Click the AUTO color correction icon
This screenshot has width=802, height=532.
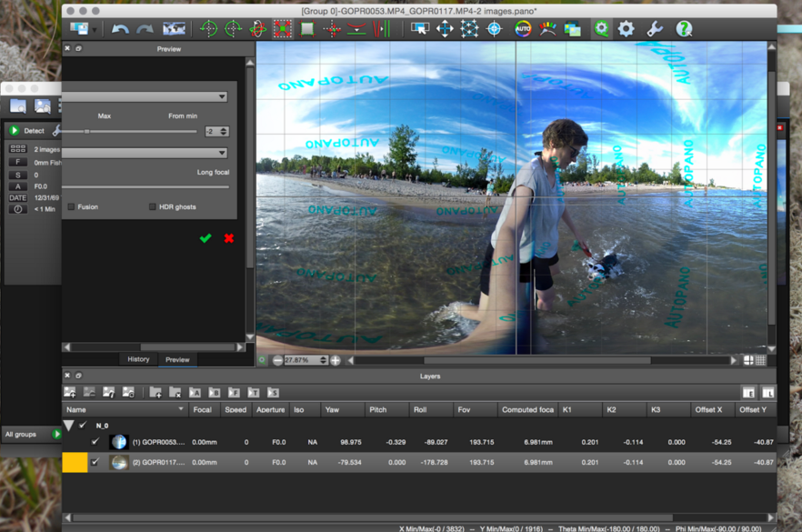click(523, 29)
